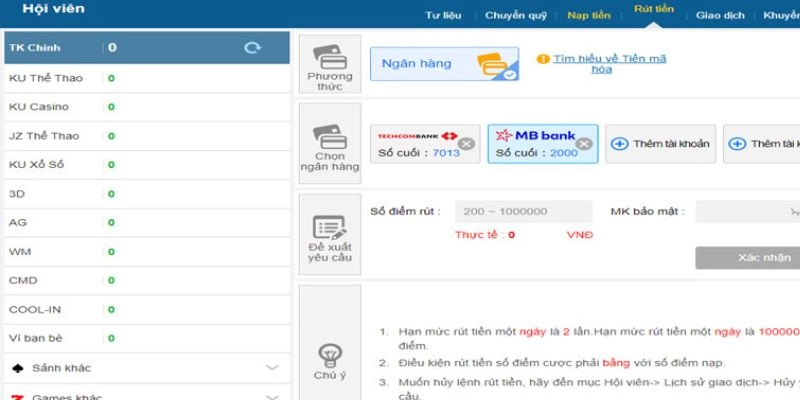Click the Phương thức card icon

pos(330,57)
